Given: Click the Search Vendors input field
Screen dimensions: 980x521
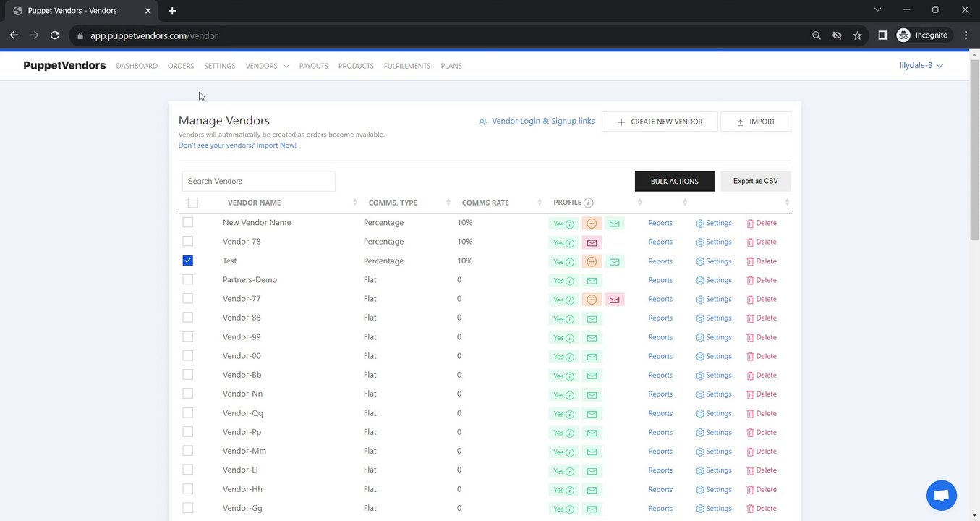Looking at the screenshot, I should [258, 181].
